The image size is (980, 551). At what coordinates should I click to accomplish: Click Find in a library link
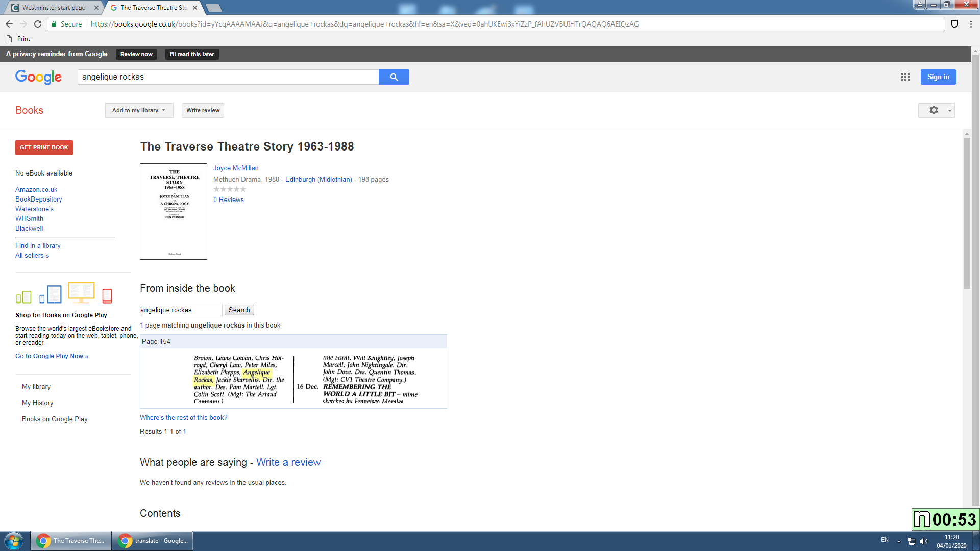pyautogui.click(x=38, y=246)
